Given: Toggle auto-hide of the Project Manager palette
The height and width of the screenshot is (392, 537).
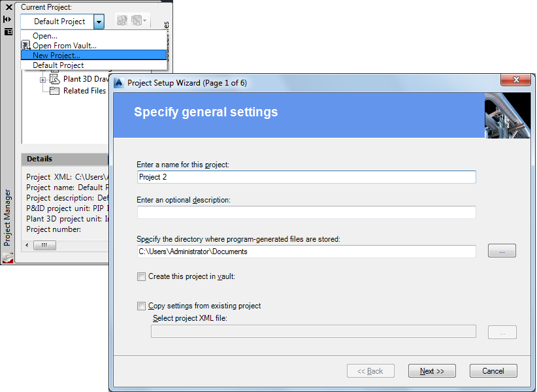Looking at the screenshot, I should (x=7, y=20).
